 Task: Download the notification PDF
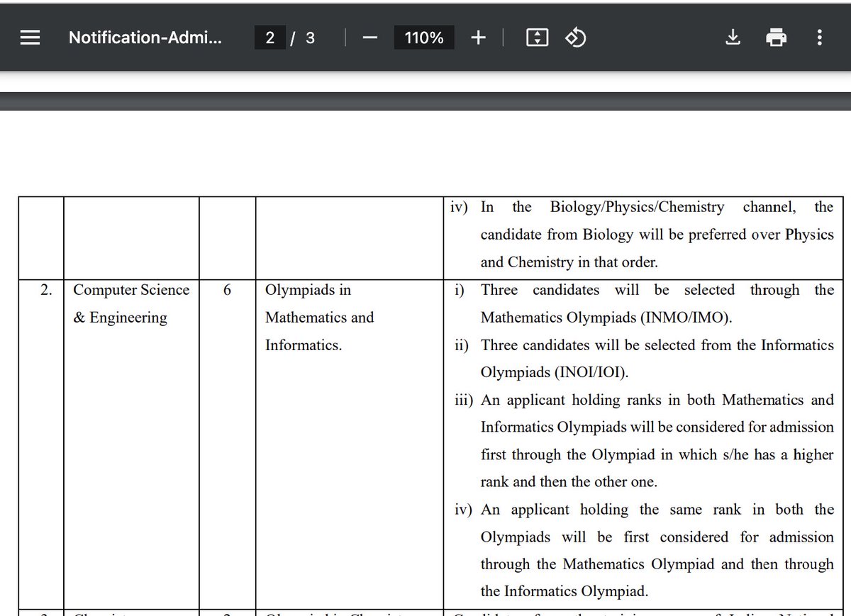tap(733, 37)
